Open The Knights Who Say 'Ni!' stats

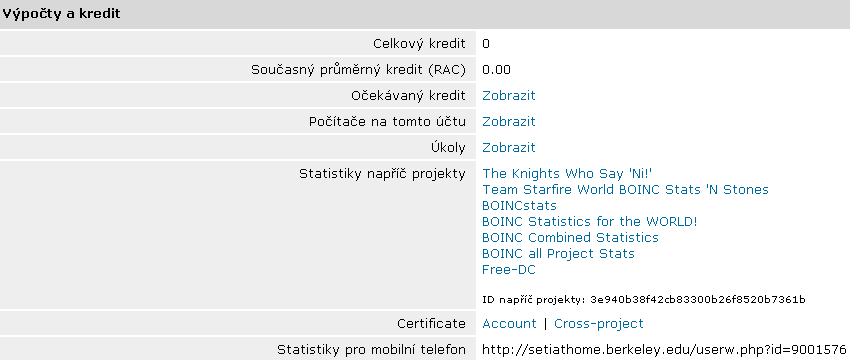click(567, 173)
